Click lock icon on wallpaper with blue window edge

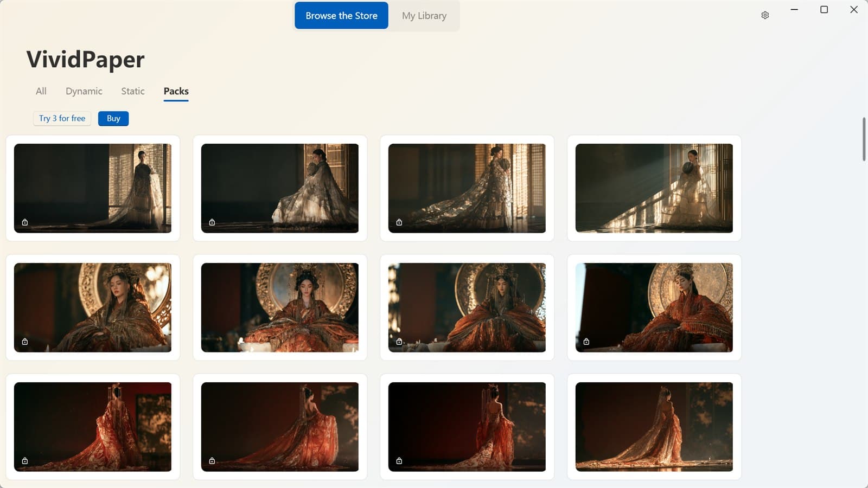click(586, 342)
